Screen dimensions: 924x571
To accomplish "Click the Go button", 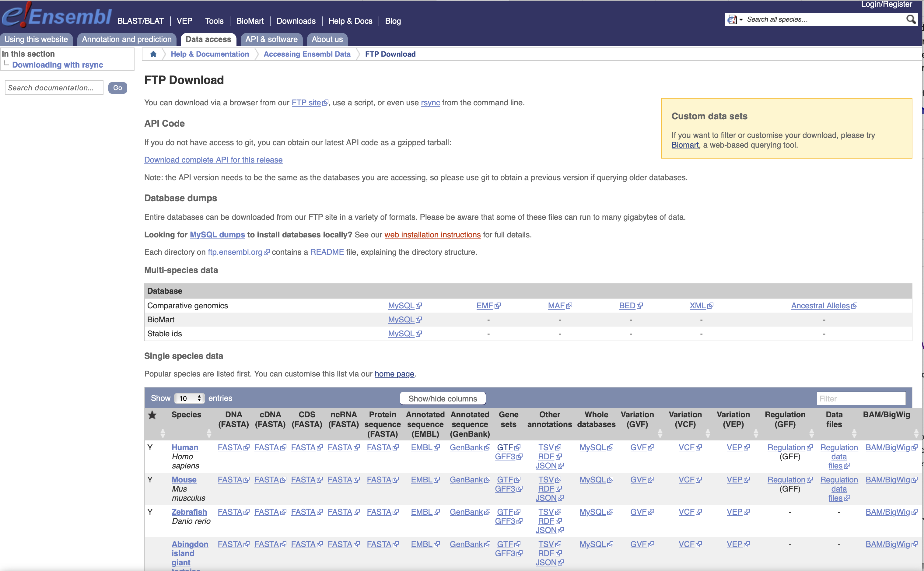I will 117,88.
